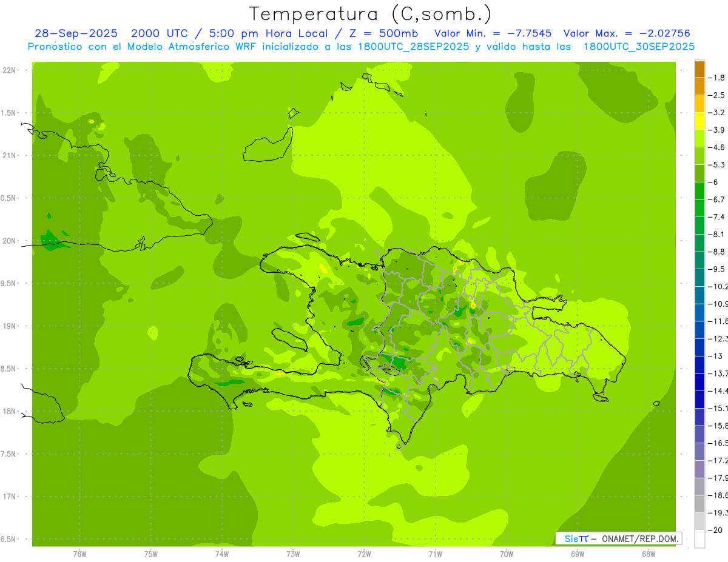This screenshot has width=728, height=562.
Task: Click the SisTT - ONAMET/REP.DOM. credit box
Action: coord(619,538)
